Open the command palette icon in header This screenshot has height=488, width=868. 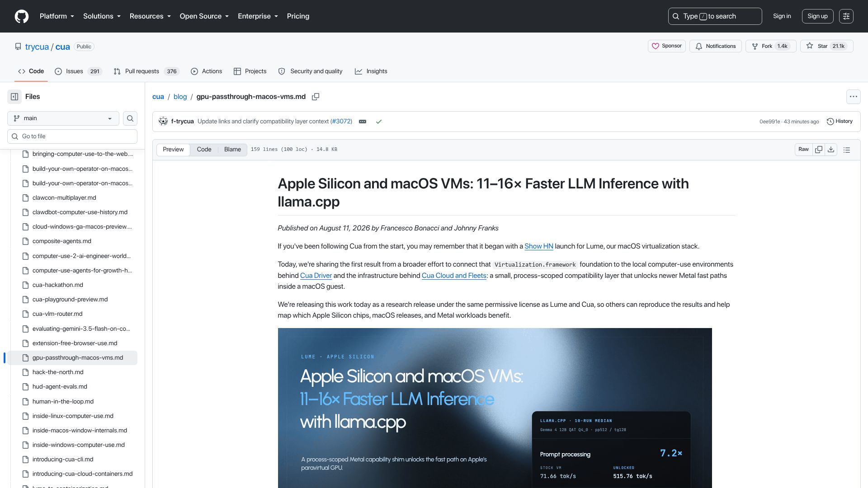(846, 16)
